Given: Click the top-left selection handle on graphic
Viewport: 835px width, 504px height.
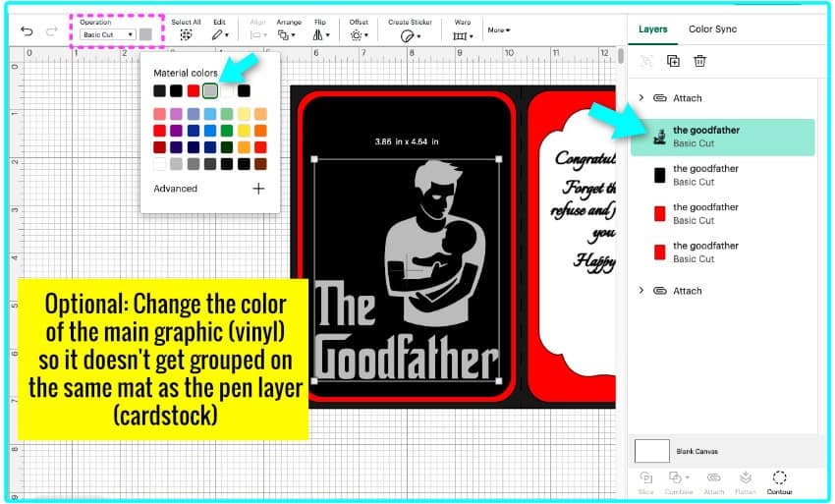Looking at the screenshot, I should (x=314, y=159).
